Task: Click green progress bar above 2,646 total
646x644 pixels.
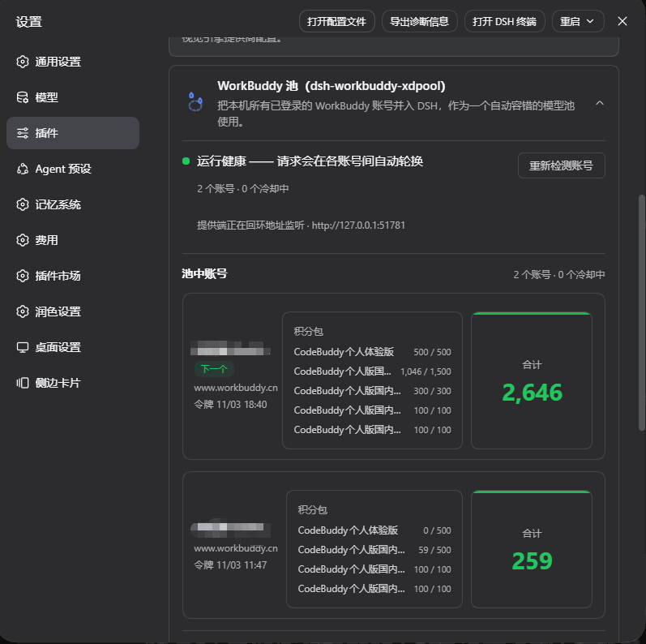Action: pyautogui.click(x=532, y=313)
